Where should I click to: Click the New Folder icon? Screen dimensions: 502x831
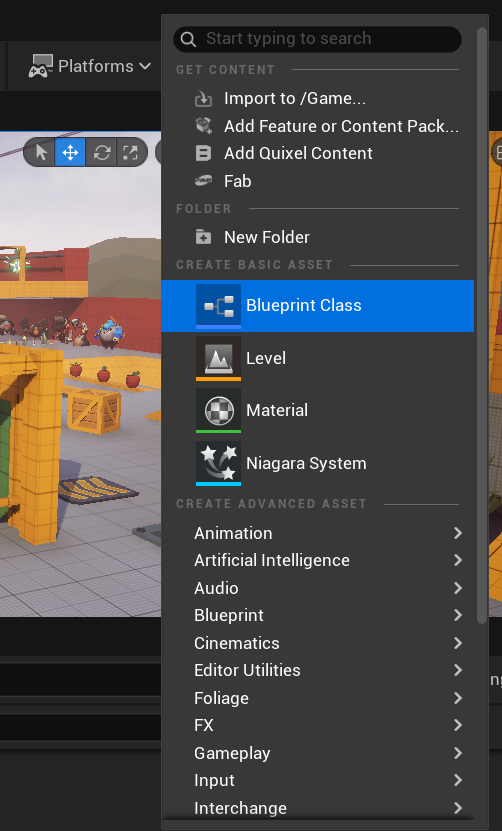204,237
